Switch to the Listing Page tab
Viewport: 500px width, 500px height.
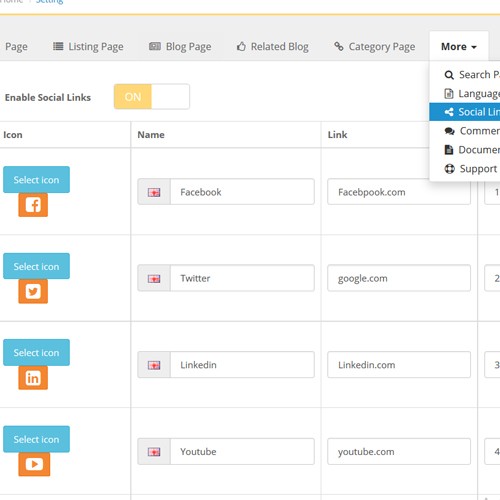(x=88, y=47)
